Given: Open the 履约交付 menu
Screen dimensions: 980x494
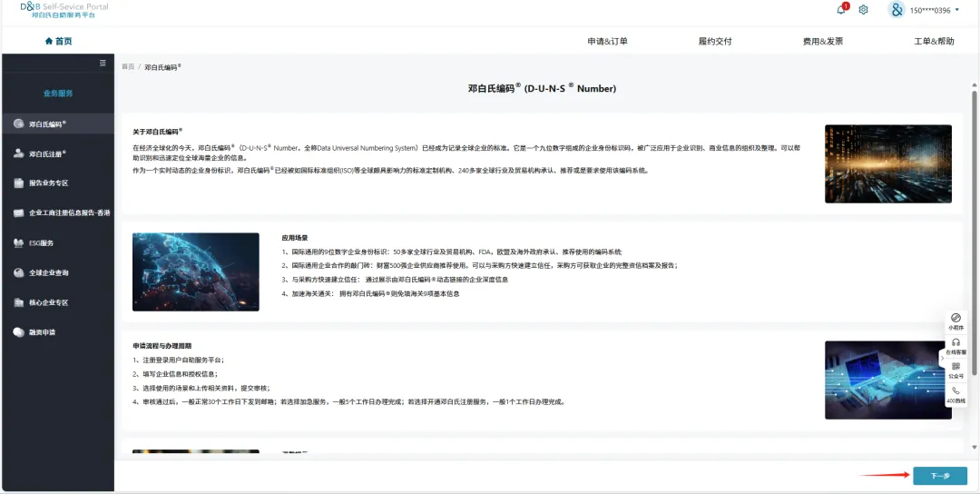Looking at the screenshot, I should (x=715, y=41).
